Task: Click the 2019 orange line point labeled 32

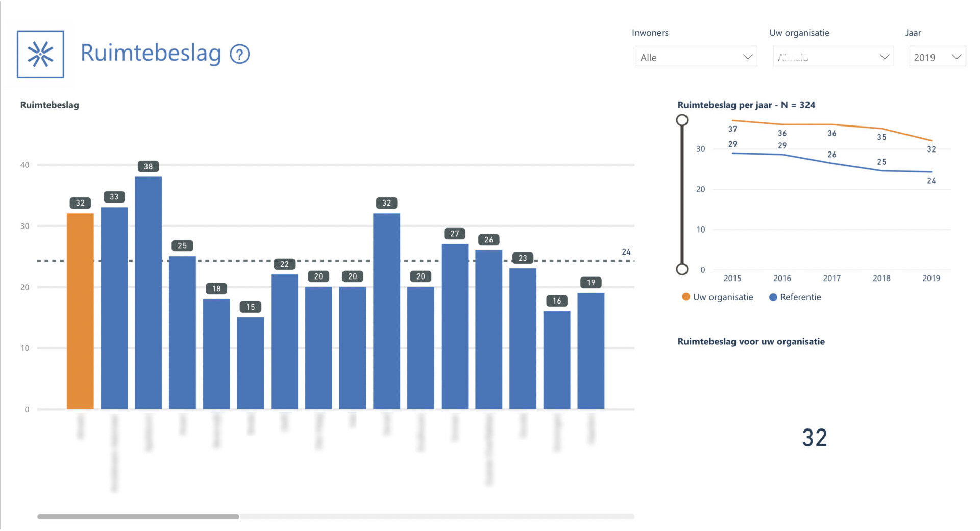Action: [x=932, y=141]
